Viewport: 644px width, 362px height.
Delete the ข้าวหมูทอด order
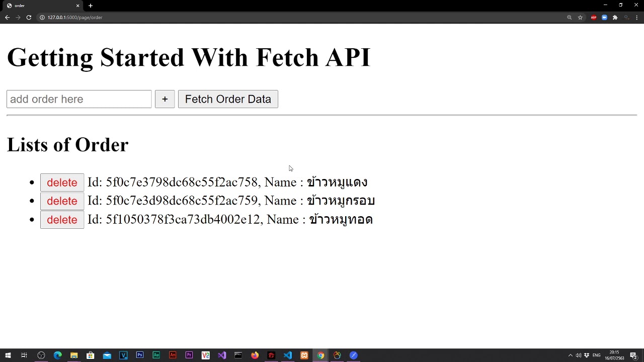click(x=62, y=220)
